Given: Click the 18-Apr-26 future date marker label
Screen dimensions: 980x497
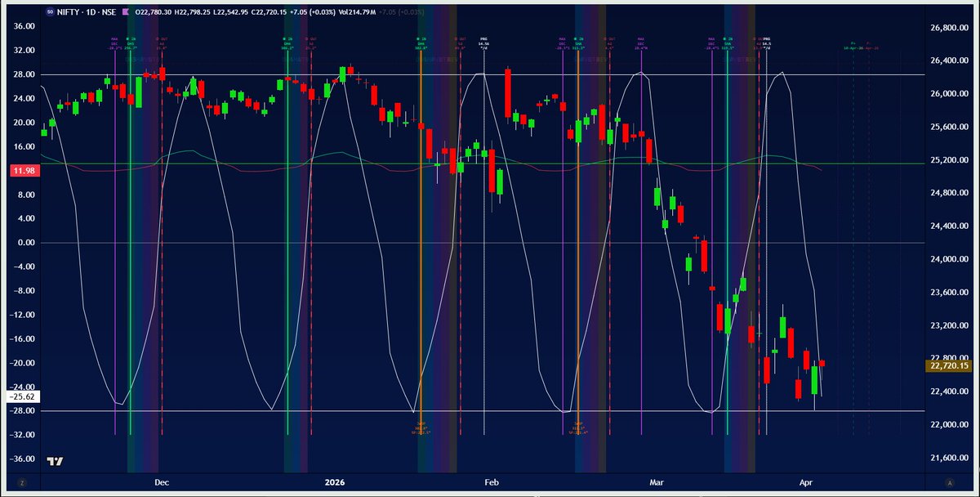Looking at the screenshot, I should coord(853,48).
